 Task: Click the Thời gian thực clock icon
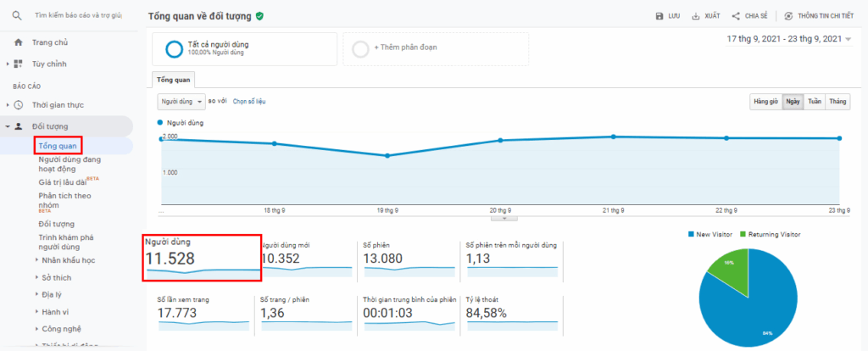(x=19, y=105)
